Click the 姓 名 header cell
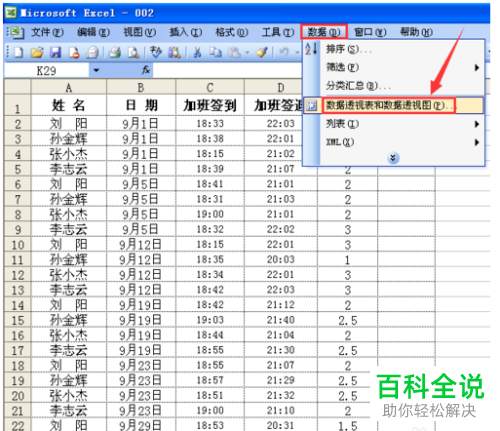The image size is (500, 431). click(x=69, y=106)
